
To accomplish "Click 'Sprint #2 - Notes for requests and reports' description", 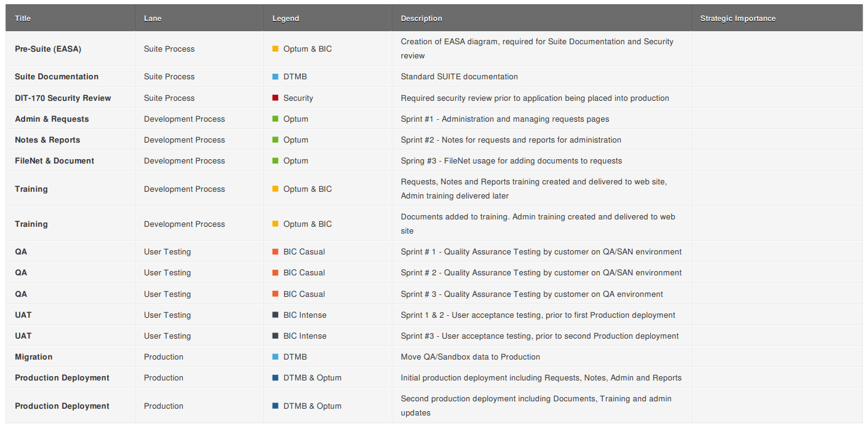I will 511,140.
